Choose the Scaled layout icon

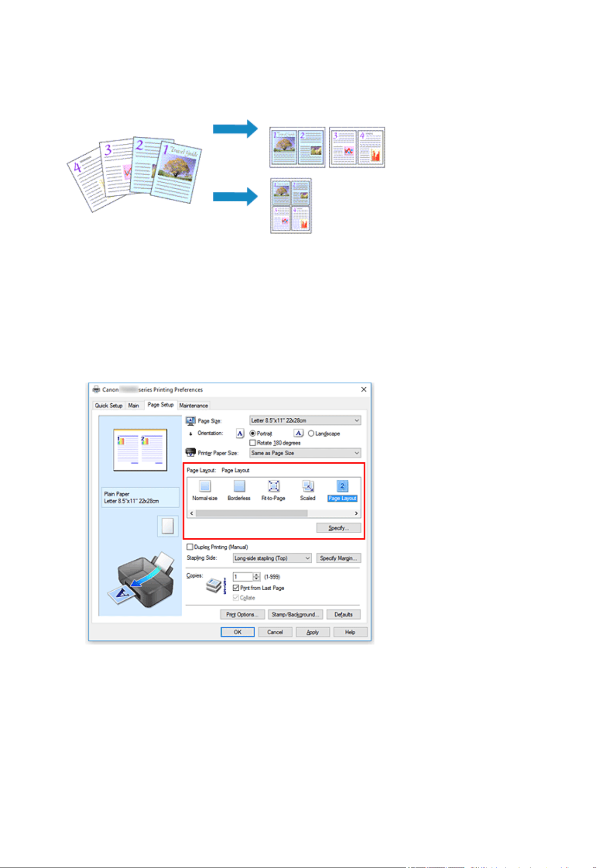[308, 486]
